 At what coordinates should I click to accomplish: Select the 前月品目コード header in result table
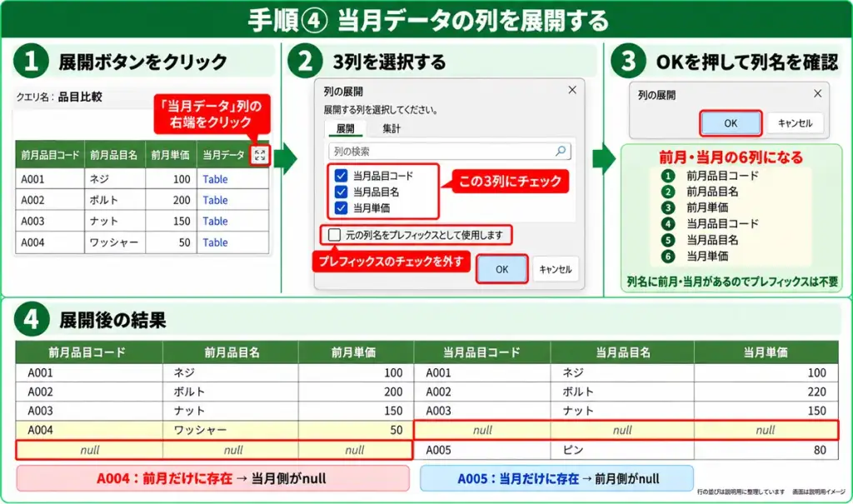(x=87, y=352)
